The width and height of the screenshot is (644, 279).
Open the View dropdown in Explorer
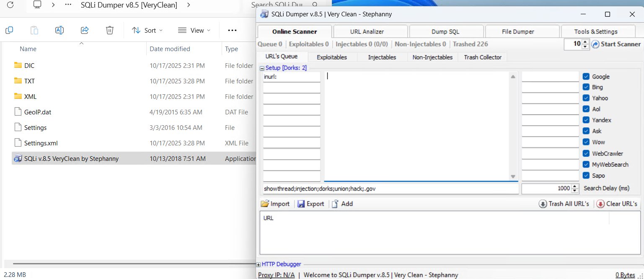[194, 30]
